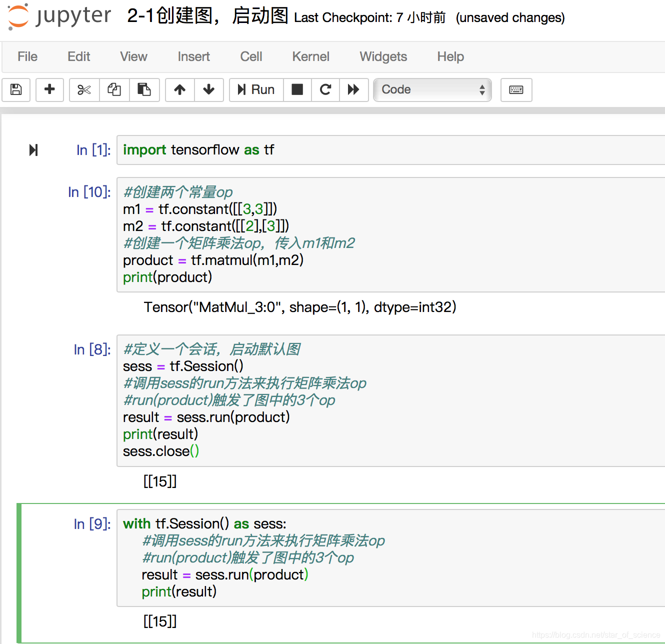Open the Edit menu
This screenshot has height=644, width=665.
tap(79, 56)
